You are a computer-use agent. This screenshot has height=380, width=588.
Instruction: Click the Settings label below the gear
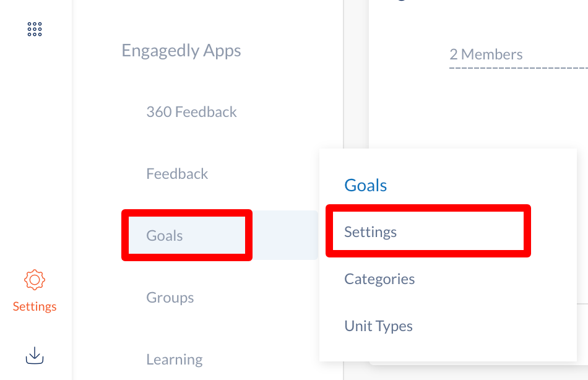(34, 306)
